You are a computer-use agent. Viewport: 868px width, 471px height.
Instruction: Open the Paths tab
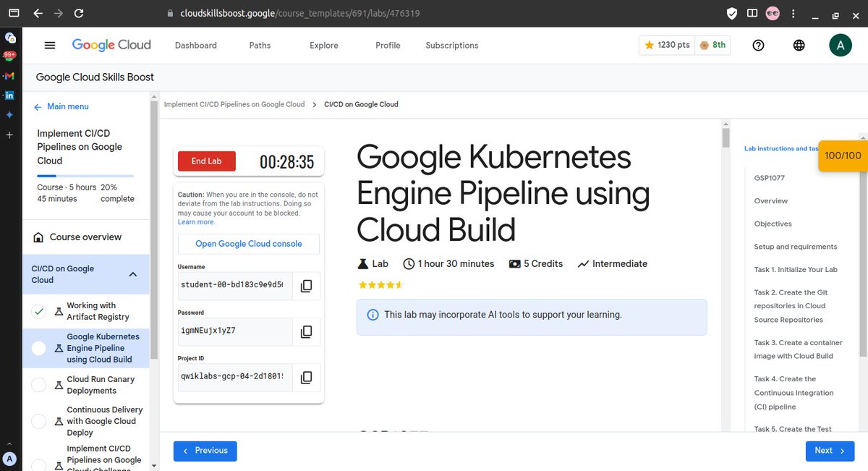click(x=260, y=45)
